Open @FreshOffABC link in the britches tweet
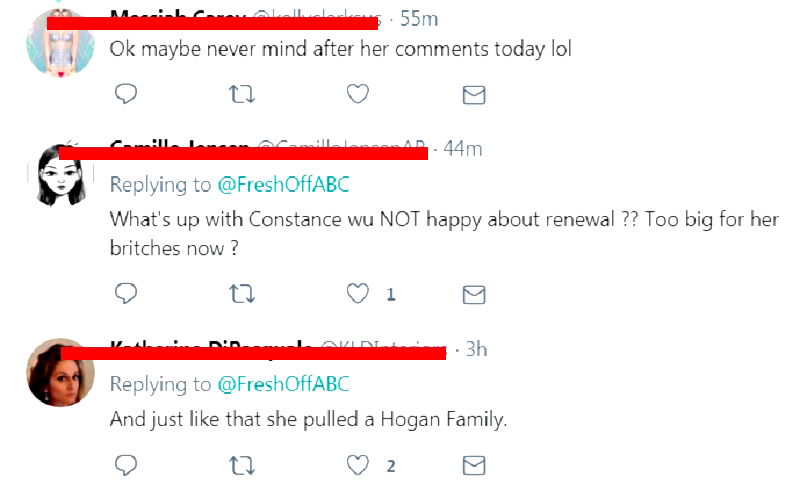Screen dimensions: 800x498 click(283, 185)
